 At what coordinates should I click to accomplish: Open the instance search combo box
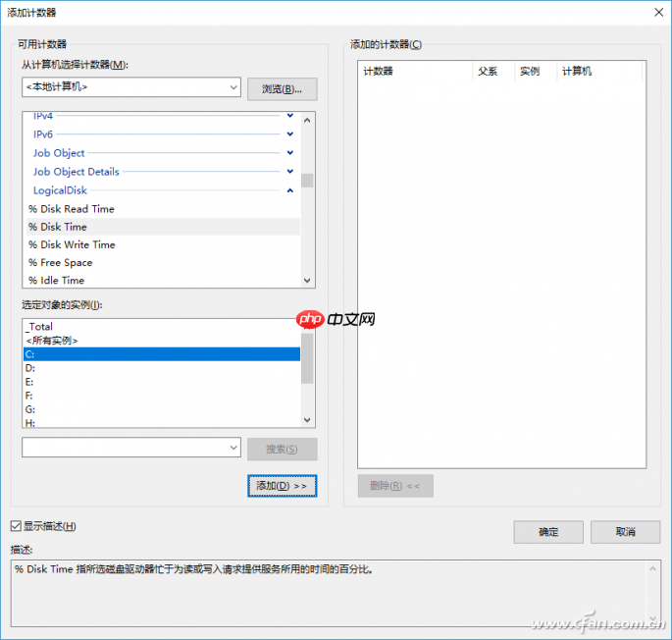click(131, 448)
